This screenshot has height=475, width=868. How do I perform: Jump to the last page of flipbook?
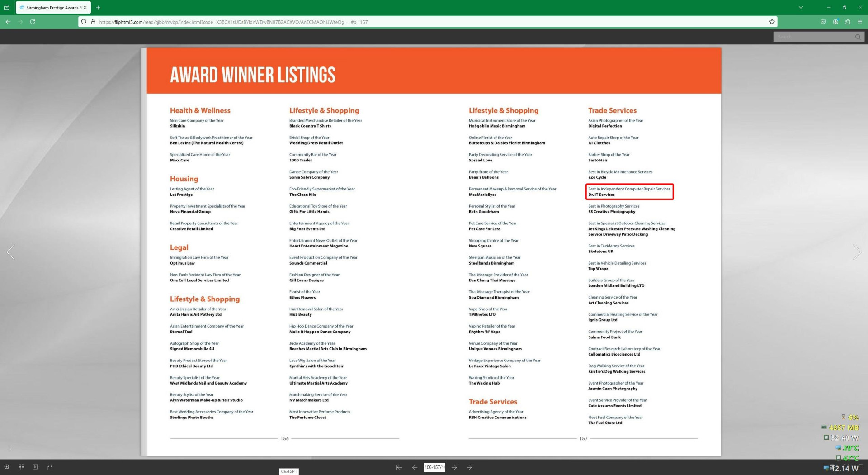pyautogui.click(x=469, y=467)
